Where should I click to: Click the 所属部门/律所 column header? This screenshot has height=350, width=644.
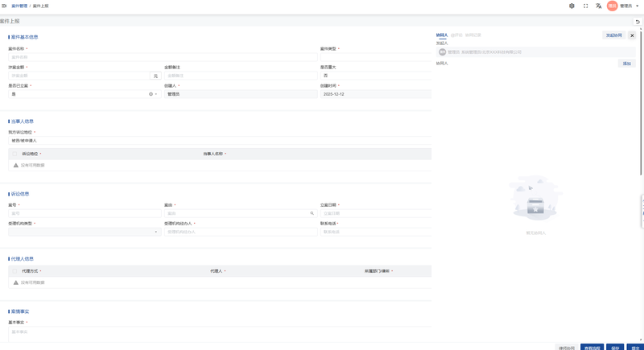tap(377, 271)
